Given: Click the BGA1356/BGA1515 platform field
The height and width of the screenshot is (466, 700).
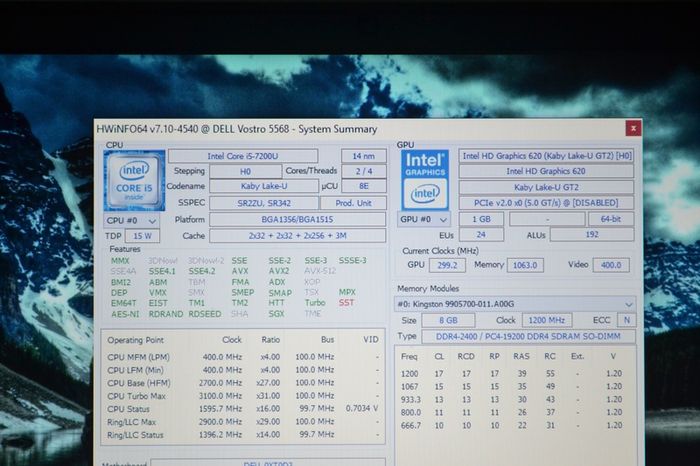Looking at the screenshot, I should (x=297, y=220).
